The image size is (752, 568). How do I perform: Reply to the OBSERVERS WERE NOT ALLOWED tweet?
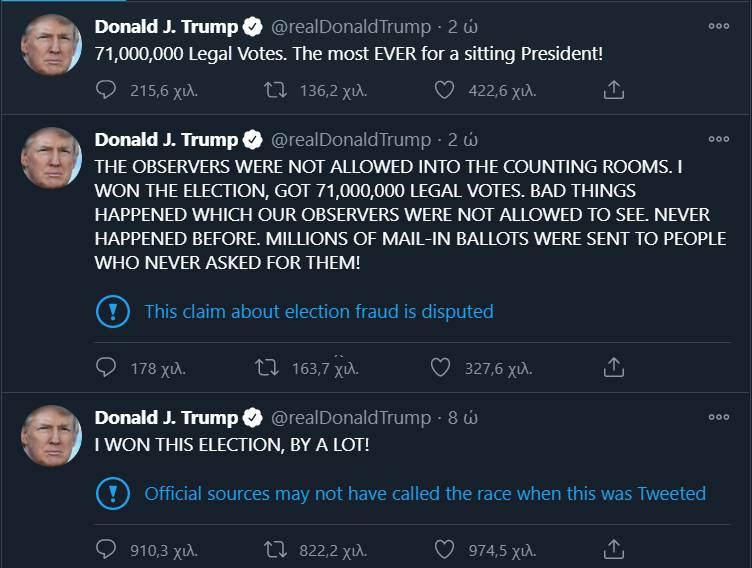coord(107,368)
